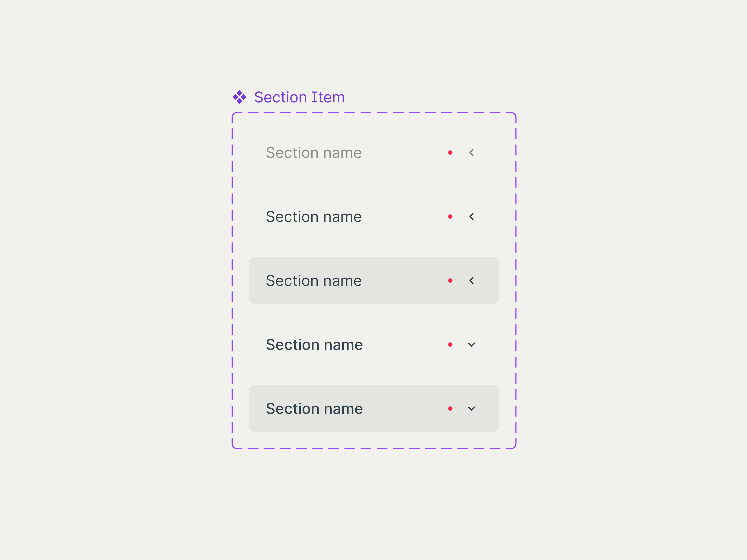Collapse the fifth section's dropdown chevron

click(472, 409)
